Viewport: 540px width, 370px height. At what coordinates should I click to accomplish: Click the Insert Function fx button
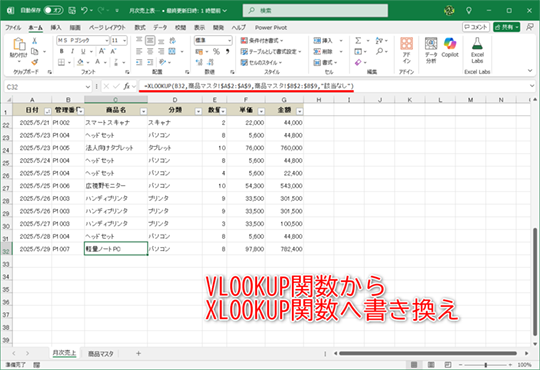[126, 86]
